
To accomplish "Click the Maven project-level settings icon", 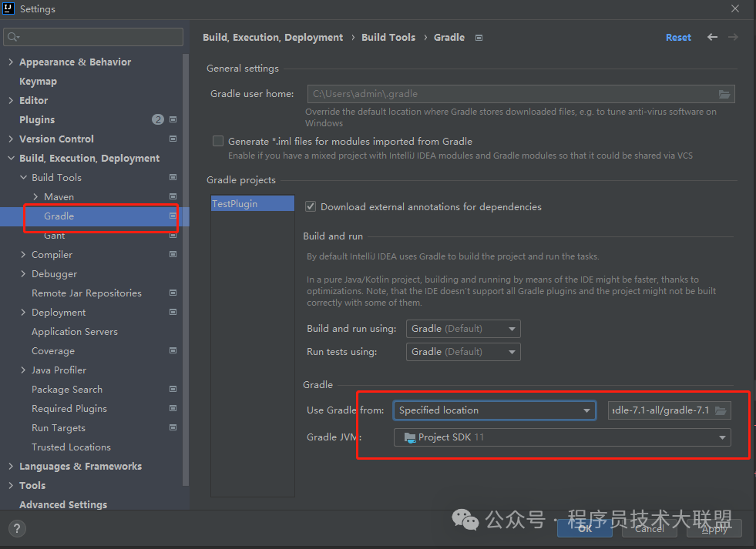I will [x=173, y=196].
